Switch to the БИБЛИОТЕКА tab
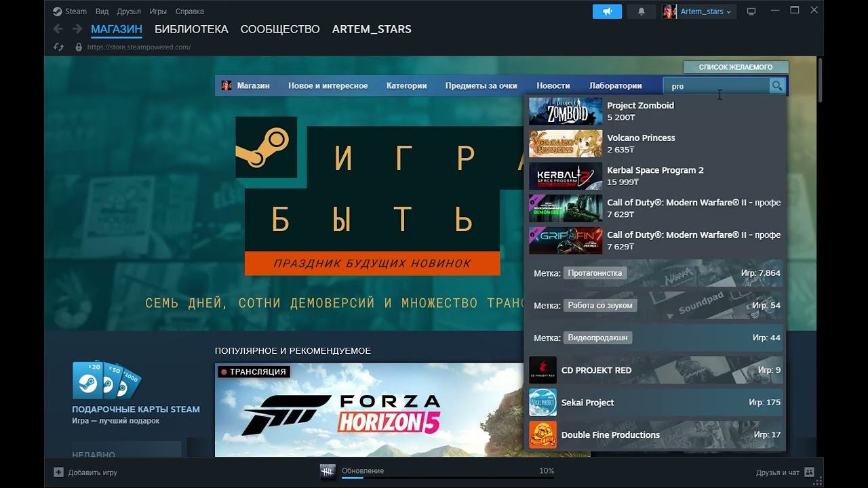This screenshot has height=488, width=868. pyautogui.click(x=191, y=29)
